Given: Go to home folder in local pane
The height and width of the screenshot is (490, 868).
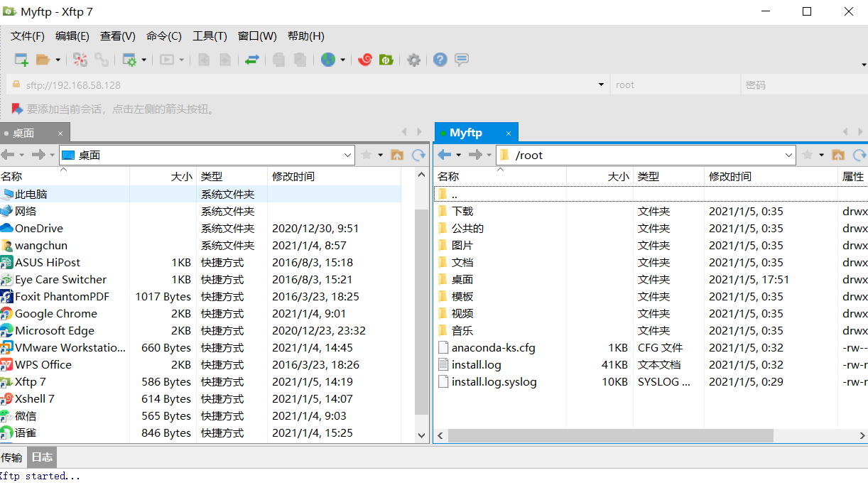Looking at the screenshot, I should [397, 155].
